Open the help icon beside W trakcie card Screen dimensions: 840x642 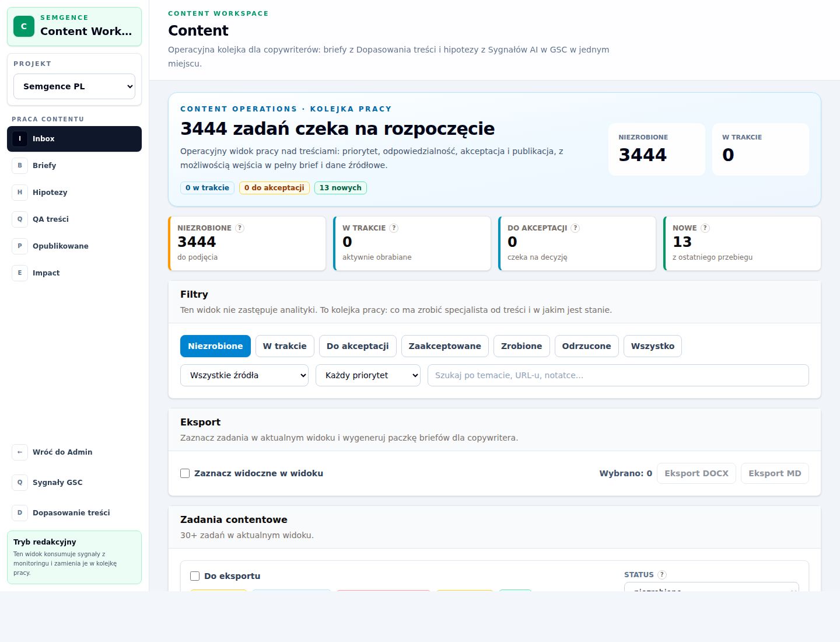[x=394, y=228]
